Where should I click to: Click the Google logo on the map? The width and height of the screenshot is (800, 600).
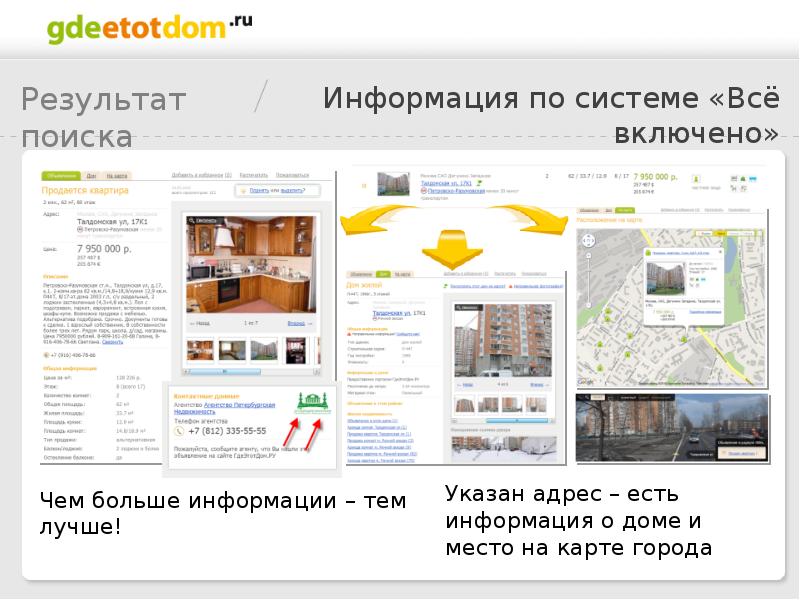585,379
